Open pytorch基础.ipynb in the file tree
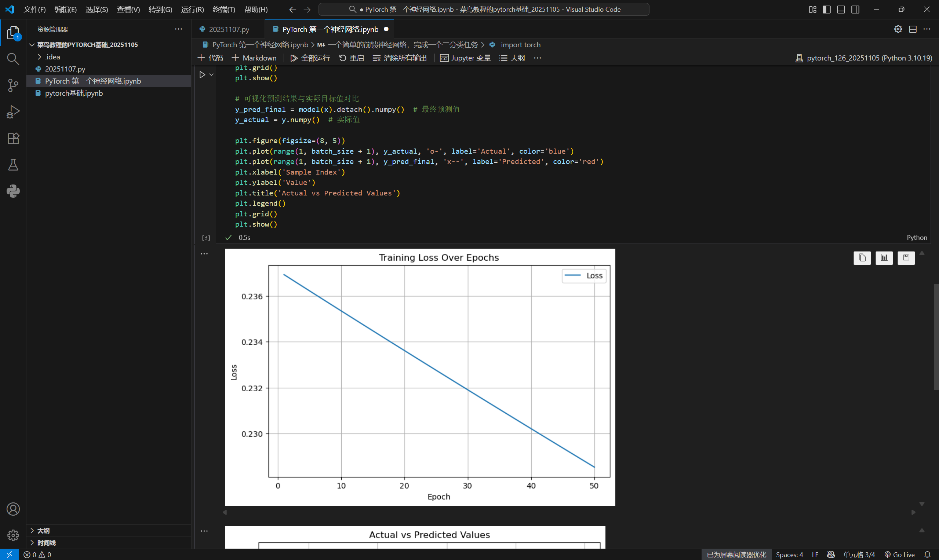Screen dimensions: 939x560 coord(109,93)
